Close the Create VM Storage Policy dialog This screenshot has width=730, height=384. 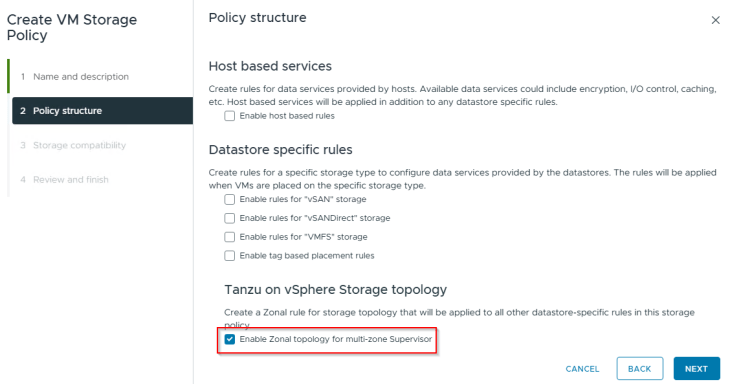pyautogui.click(x=715, y=20)
